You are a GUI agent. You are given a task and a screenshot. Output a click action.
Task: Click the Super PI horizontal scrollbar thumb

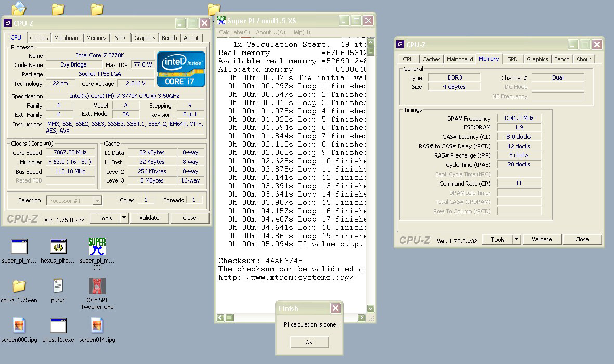pyautogui.click(x=230, y=317)
